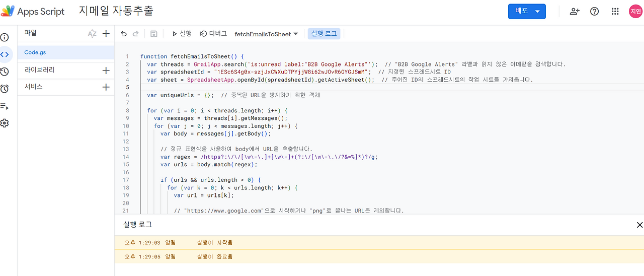644x276 pixels.
Task: Toggle the 실행 로그 button
Action: [x=324, y=34]
